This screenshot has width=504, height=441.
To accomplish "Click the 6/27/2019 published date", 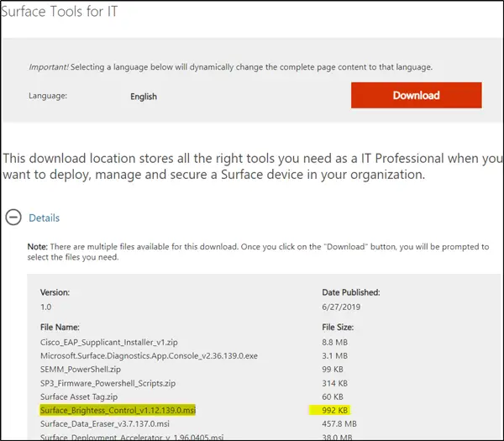I will (341, 307).
